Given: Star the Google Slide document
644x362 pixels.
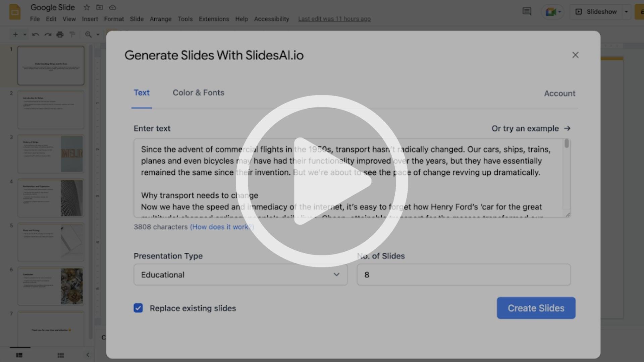Looking at the screenshot, I should [x=87, y=7].
